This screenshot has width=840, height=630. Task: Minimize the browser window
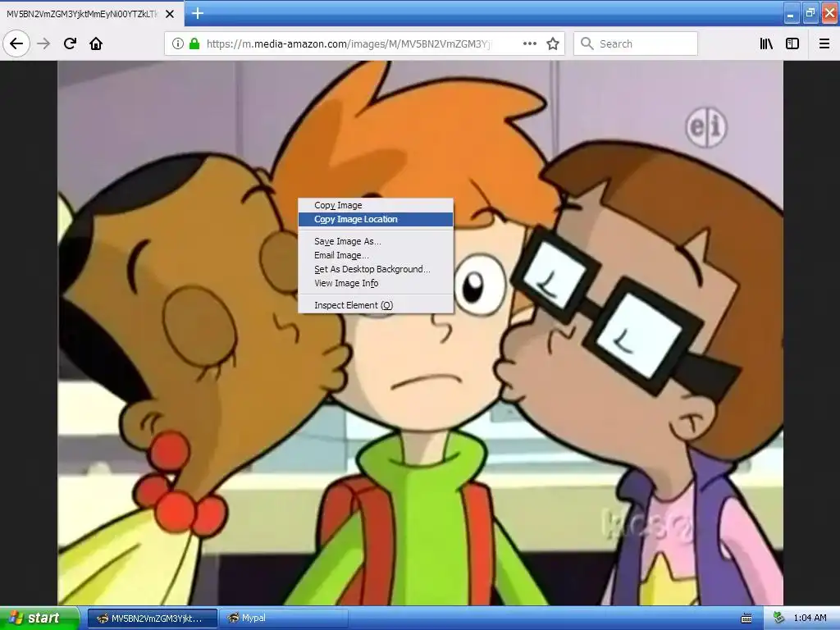click(791, 13)
